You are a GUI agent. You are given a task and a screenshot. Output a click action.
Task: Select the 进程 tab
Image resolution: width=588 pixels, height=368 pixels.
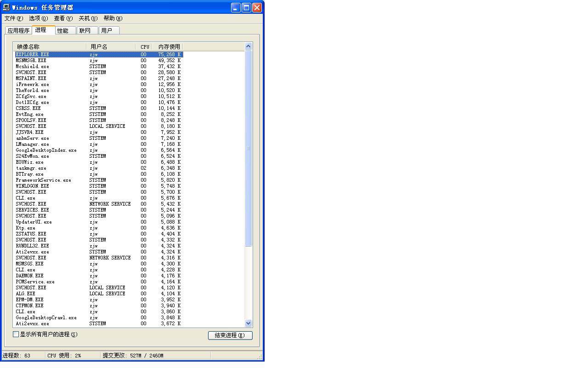click(x=43, y=30)
